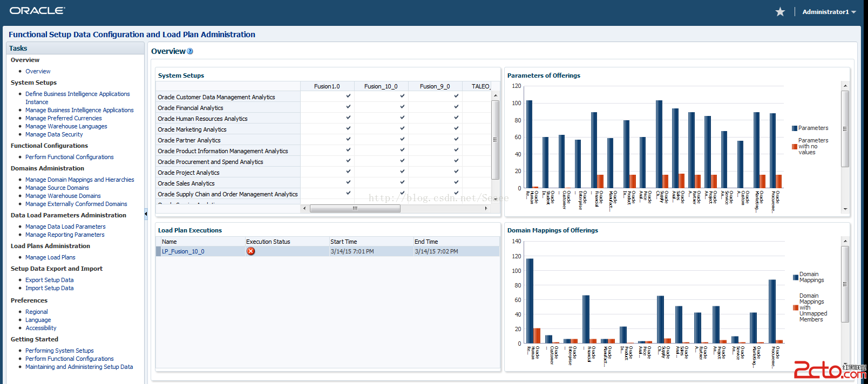Open Define Business Intelligence Applications Instance link
The image size is (868, 384).
pyautogui.click(x=78, y=98)
